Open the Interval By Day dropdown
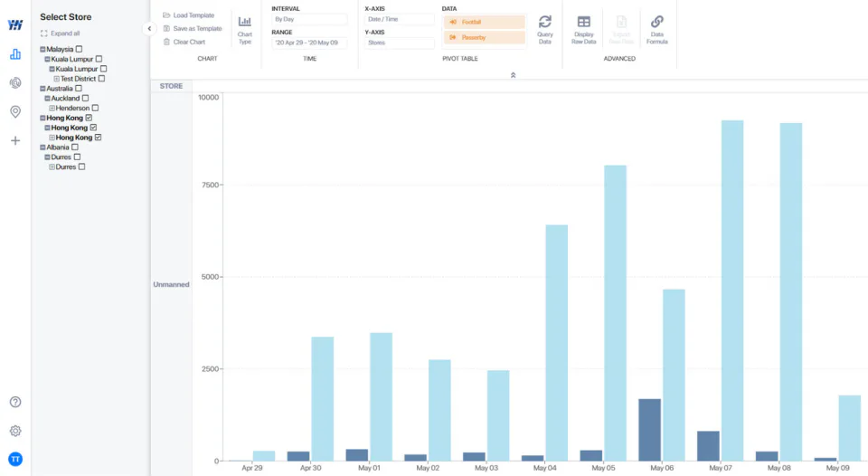 click(309, 19)
